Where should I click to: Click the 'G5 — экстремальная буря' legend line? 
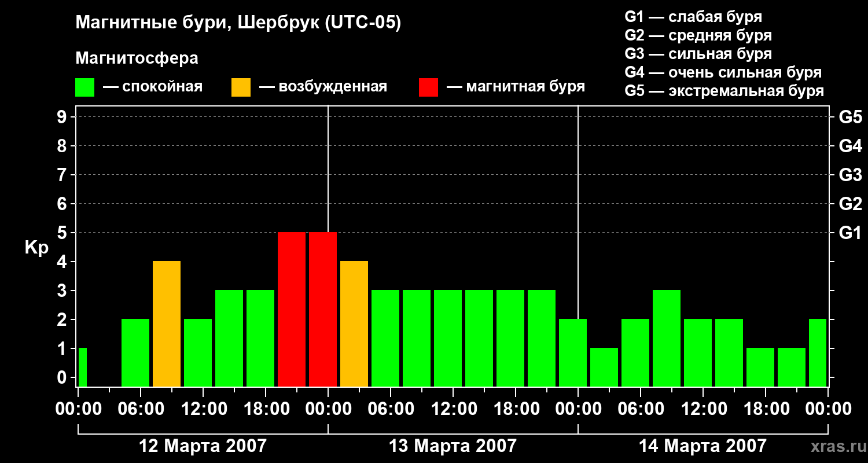click(x=724, y=91)
